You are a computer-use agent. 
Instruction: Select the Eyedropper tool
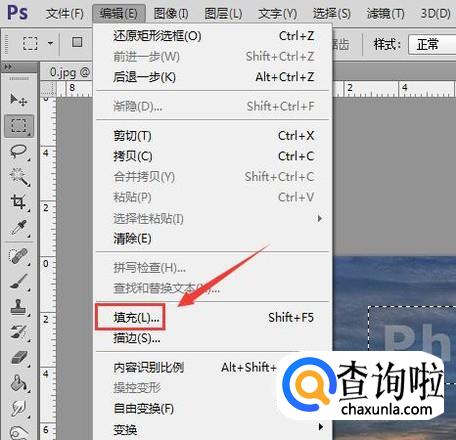[x=19, y=228]
